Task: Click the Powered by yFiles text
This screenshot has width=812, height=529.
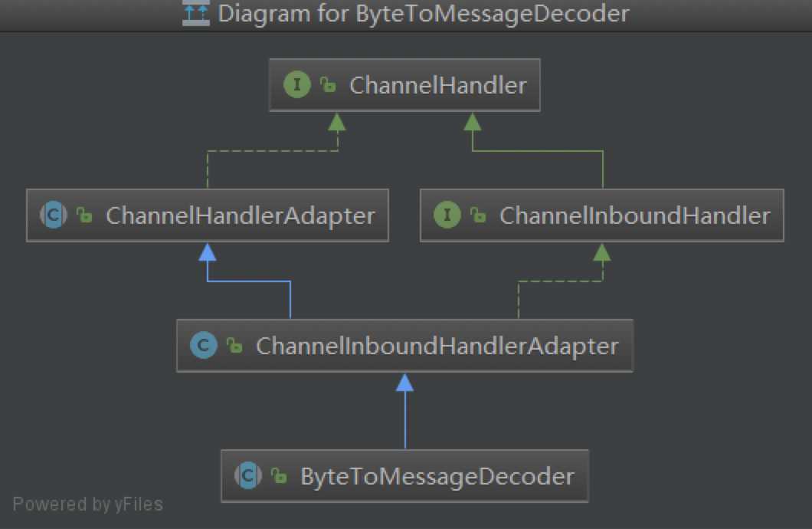Action: tap(87, 504)
